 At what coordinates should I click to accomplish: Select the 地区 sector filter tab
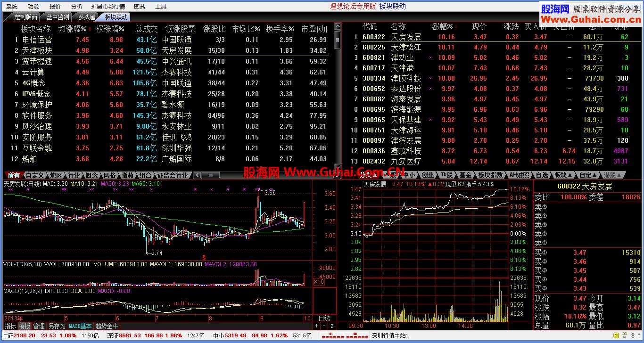[x=57, y=175]
